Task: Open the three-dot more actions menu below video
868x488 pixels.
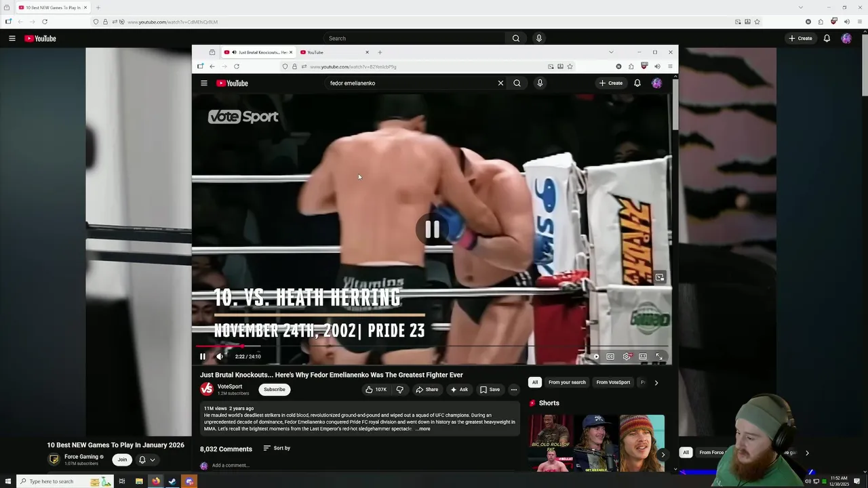Action: (514, 390)
